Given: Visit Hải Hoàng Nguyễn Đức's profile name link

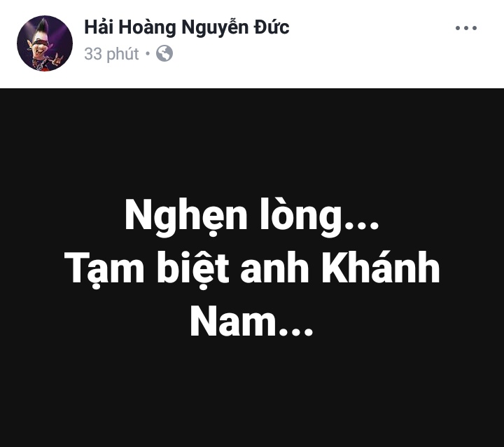Looking at the screenshot, I should pyautogui.click(x=187, y=27).
